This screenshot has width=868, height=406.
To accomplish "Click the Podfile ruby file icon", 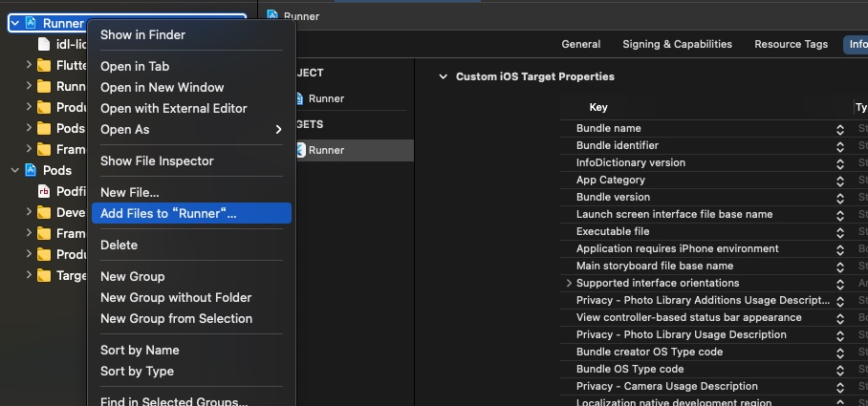I will click(44, 191).
